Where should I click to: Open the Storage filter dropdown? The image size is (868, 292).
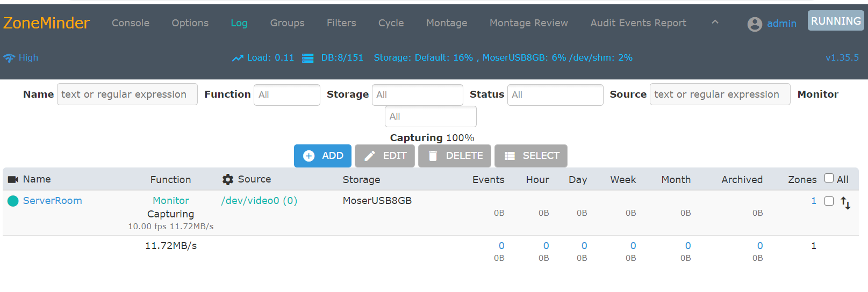click(x=418, y=95)
